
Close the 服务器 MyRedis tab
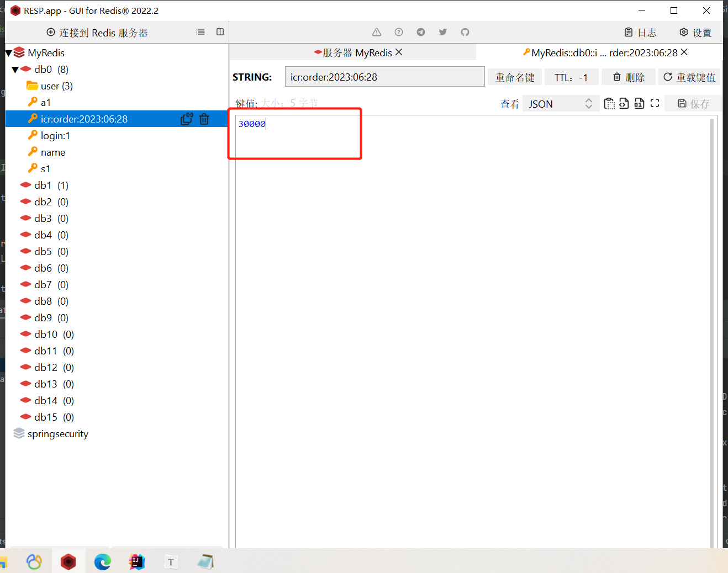[399, 52]
